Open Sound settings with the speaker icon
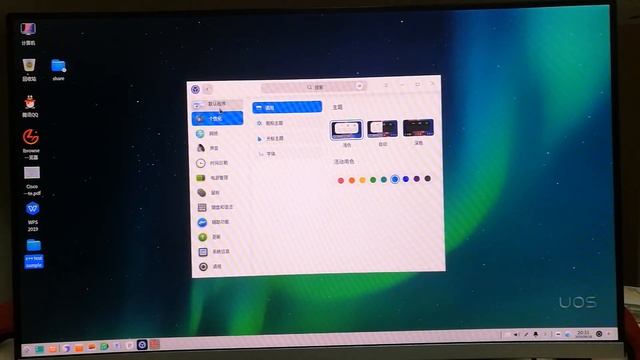This screenshot has width=640, height=360. click(200, 148)
